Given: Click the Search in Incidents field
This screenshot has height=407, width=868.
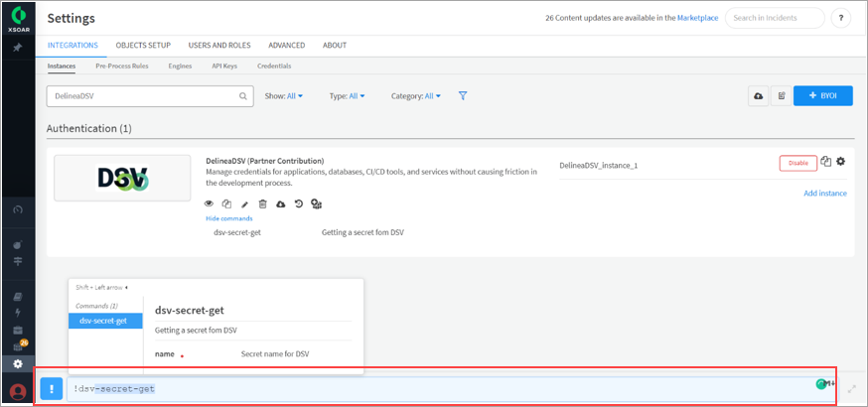Looking at the screenshot, I should coord(774,18).
